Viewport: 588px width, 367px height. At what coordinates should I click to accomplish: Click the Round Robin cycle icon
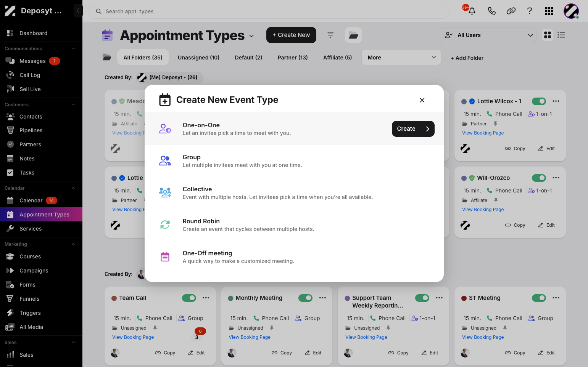(x=165, y=225)
